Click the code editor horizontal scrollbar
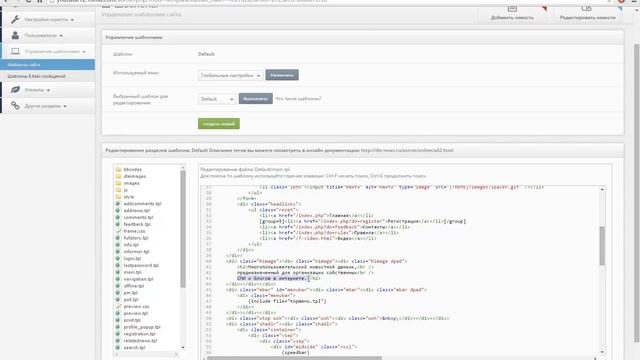 [294, 358]
